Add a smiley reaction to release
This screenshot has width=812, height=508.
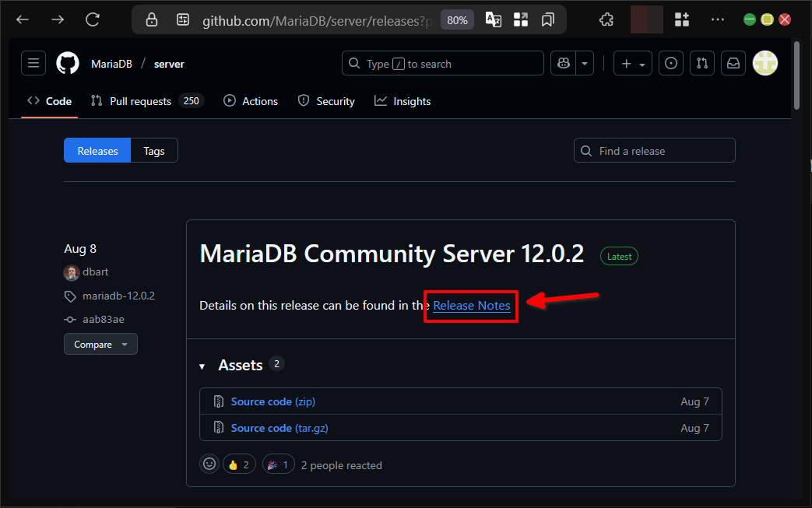tap(209, 464)
